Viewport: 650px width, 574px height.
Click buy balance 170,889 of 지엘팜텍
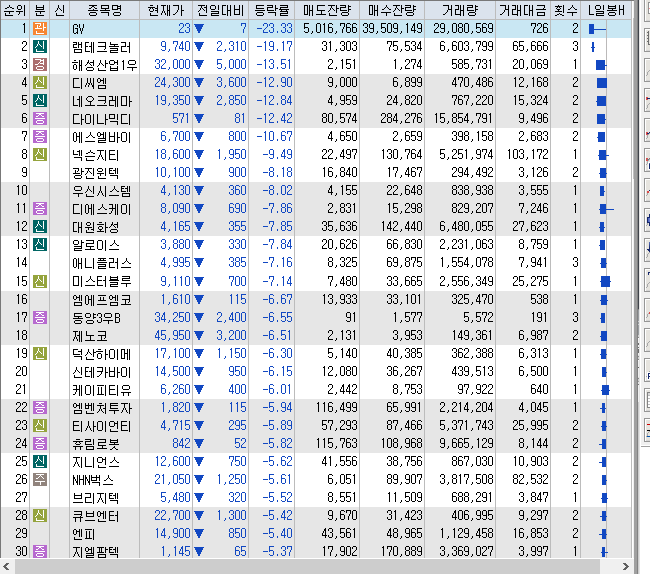(x=402, y=552)
